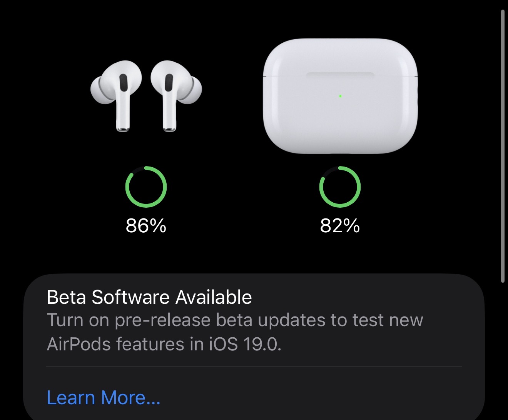Tap the silicone ear tip of the left AirPod
The image size is (508, 420).
click(x=97, y=89)
